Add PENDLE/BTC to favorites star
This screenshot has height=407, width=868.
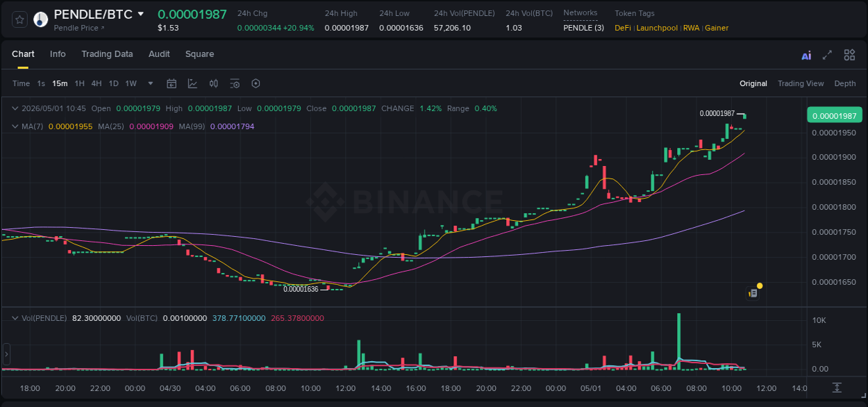click(x=20, y=19)
